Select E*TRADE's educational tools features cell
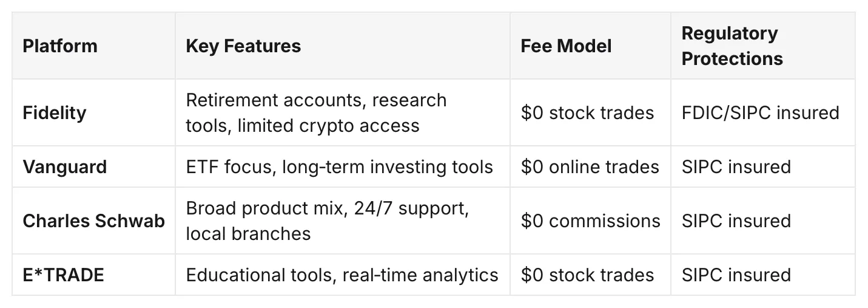 (x=342, y=275)
